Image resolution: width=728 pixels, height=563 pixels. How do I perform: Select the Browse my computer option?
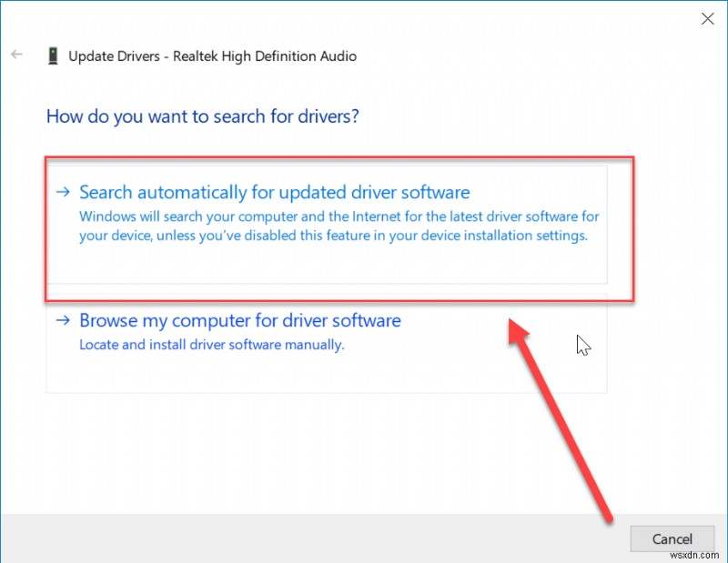coord(240,320)
